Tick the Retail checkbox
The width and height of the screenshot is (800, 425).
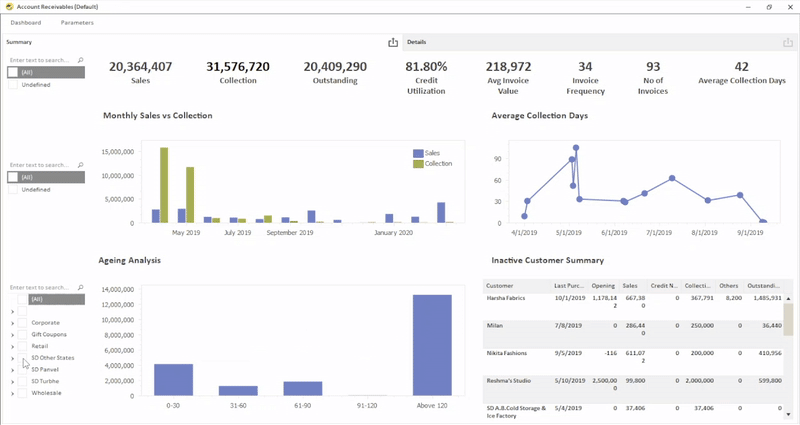22,346
